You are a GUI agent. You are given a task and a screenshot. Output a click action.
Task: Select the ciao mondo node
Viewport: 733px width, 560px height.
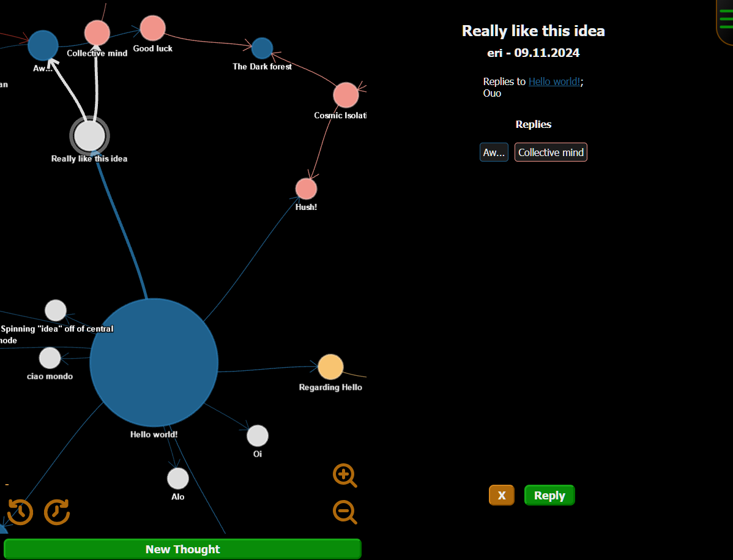(50, 358)
